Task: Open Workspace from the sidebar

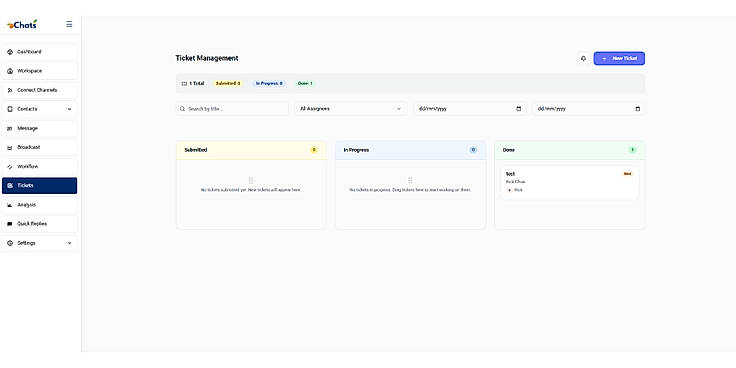Action: coord(39,71)
